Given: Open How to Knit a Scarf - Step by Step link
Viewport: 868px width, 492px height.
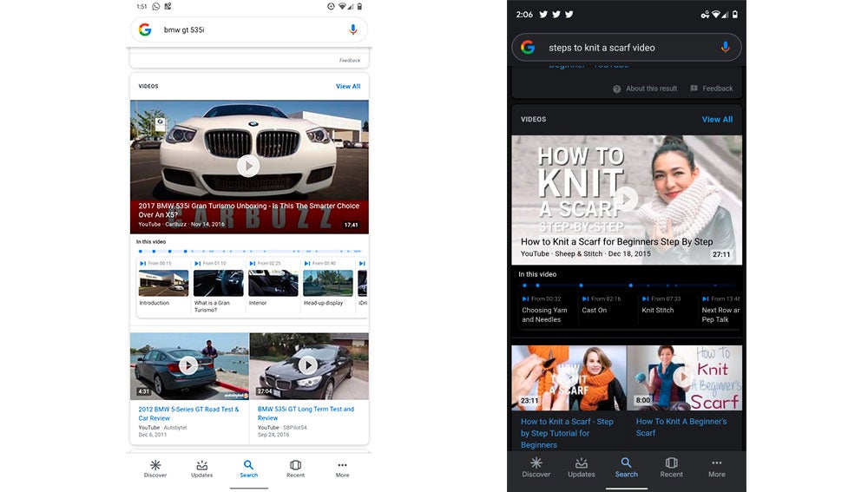Looking at the screenshot, I should coord(567,433).
